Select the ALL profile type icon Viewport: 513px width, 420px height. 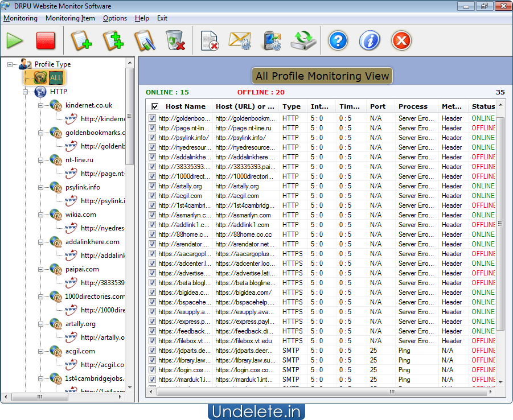click(40, 77)
